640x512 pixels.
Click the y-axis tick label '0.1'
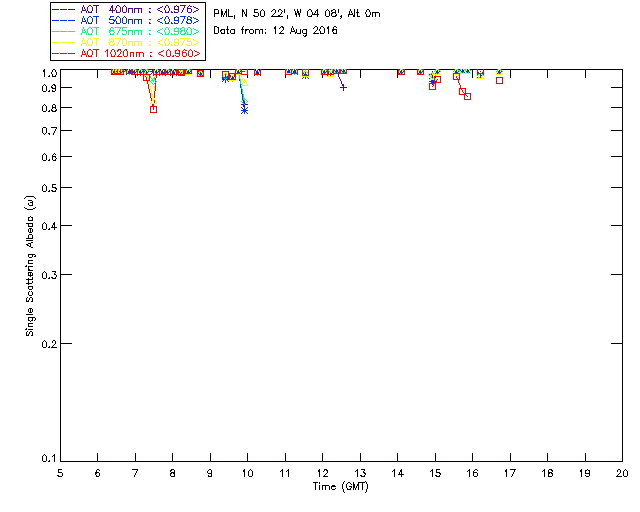point(49,459)
